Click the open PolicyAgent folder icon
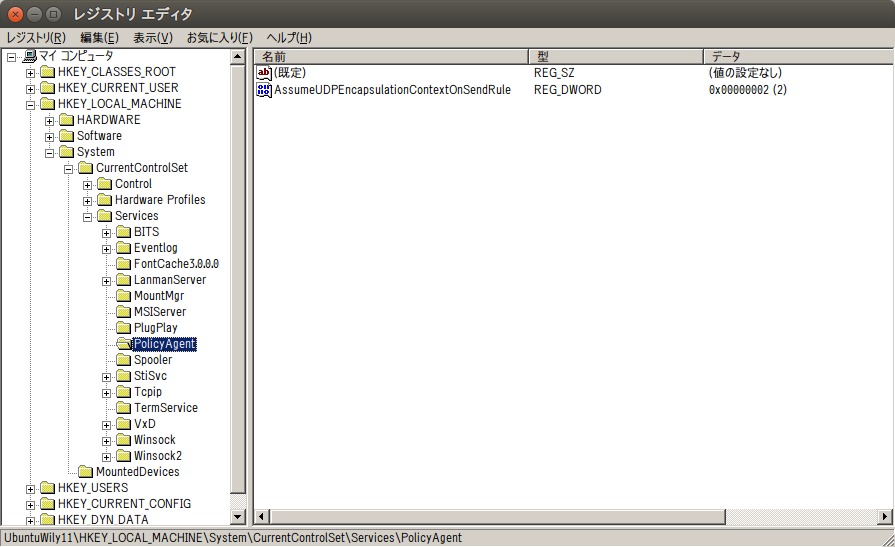This screenshot has height=547, width=895. [124, 344]
